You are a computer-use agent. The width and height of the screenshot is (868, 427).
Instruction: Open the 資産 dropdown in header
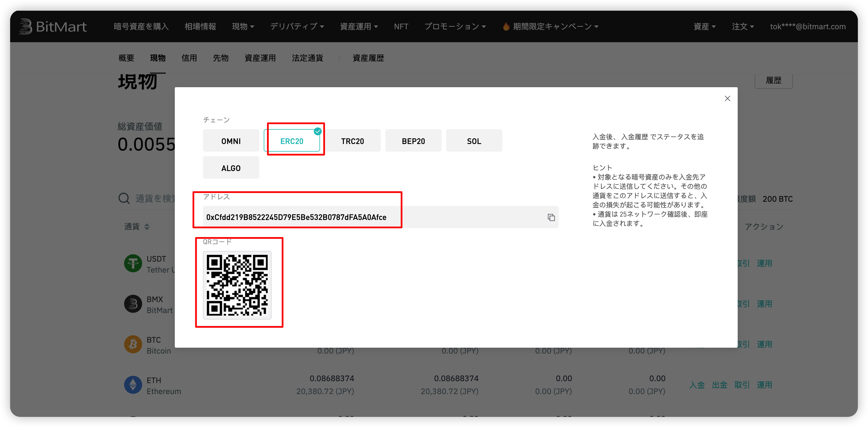pos(704,26)
